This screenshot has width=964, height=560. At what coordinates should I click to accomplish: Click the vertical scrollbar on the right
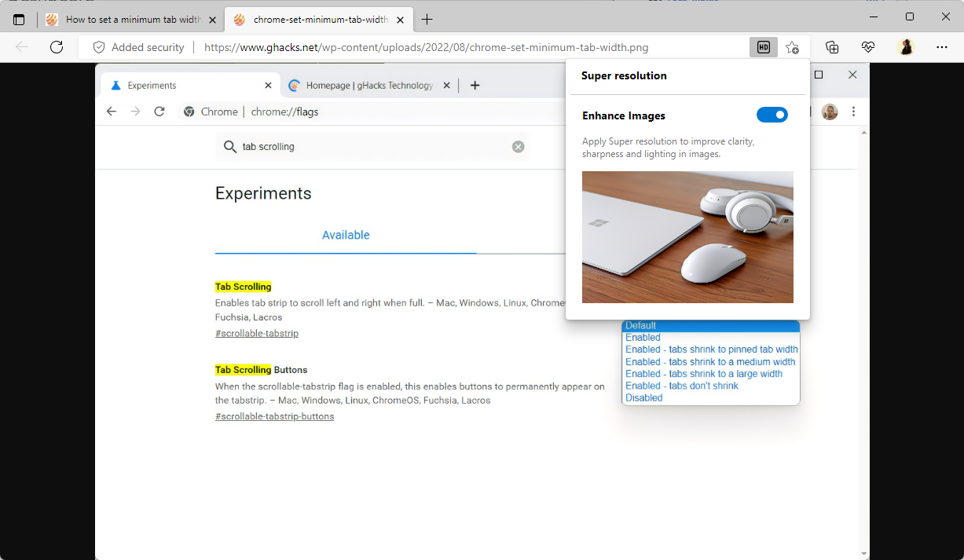pyautogui.click(x=863, y=314)
